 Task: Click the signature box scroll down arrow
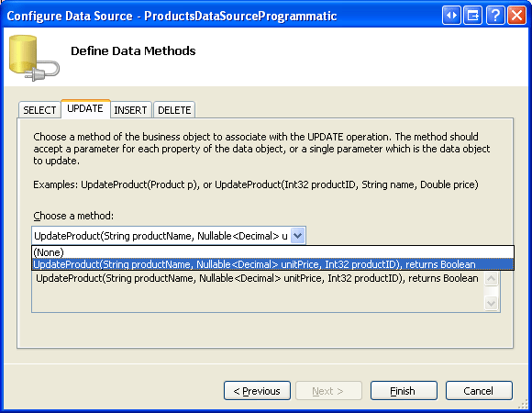point(491,303)
